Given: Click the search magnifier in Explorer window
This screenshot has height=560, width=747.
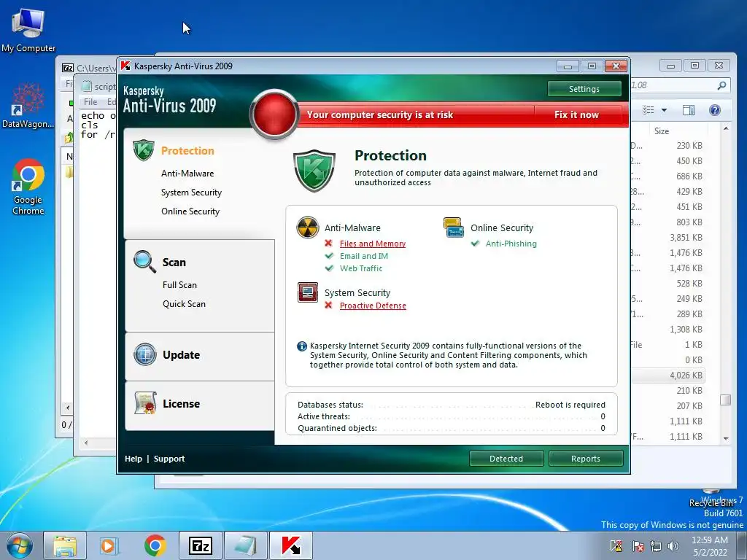Looking at the screenshot, I should [721, 85].
